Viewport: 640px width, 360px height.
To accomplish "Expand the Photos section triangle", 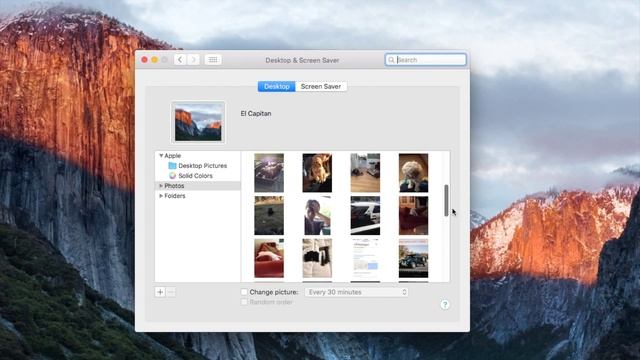I will point(161,186).
